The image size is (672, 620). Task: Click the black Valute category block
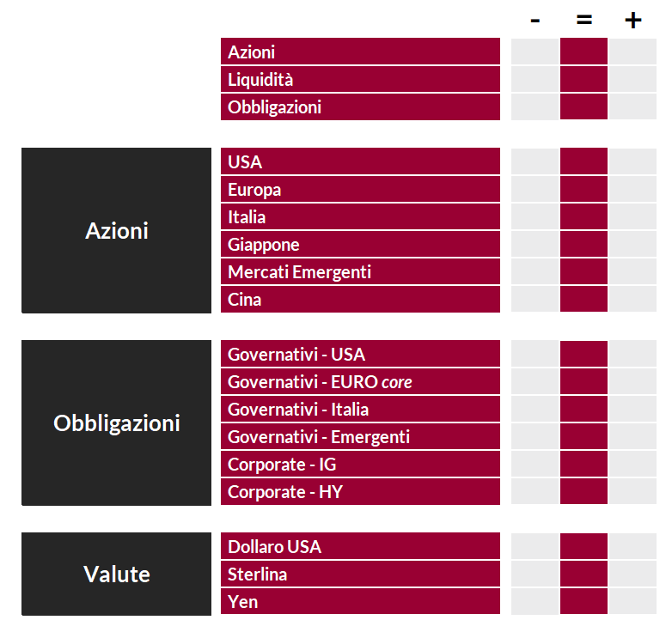pos(116,574)
